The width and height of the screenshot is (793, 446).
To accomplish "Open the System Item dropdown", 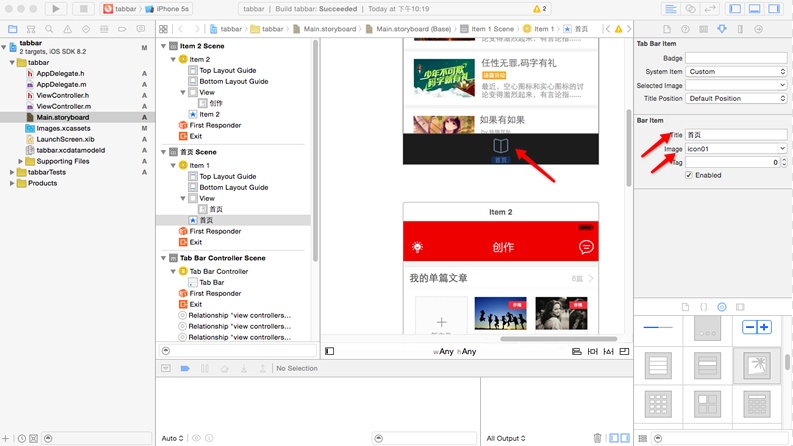I will click(x=736, y=72).
